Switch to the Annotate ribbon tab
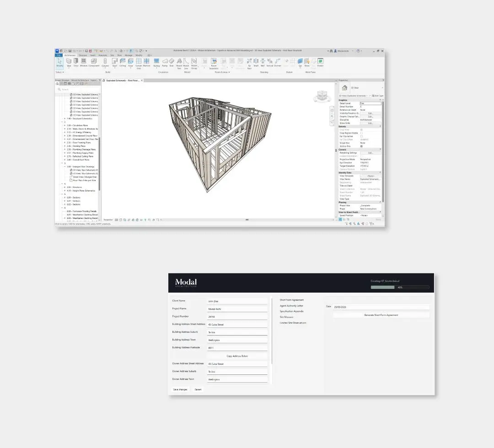The height and width of the screenshot is (448, 494). 103,55
